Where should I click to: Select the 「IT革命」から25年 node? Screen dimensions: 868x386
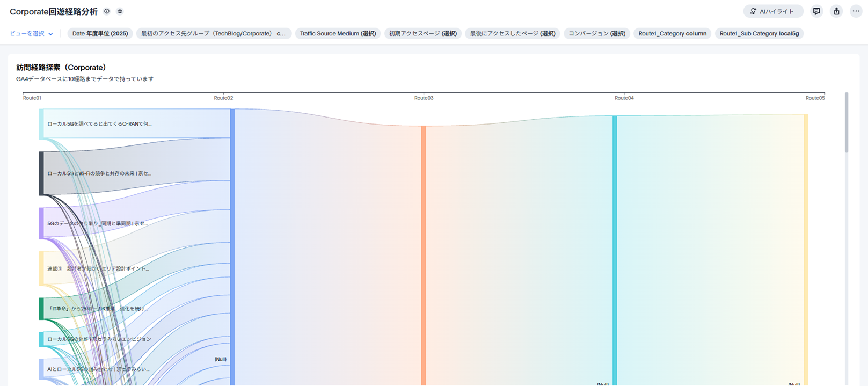42,309
